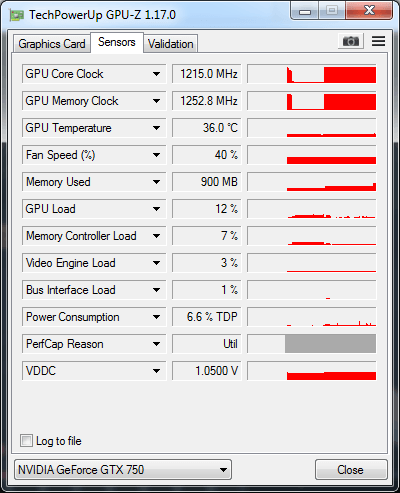This screenshot has height=493, width=400.
Task: Click the GPU-Z app icon in title bar
Action: click(17, 15)
